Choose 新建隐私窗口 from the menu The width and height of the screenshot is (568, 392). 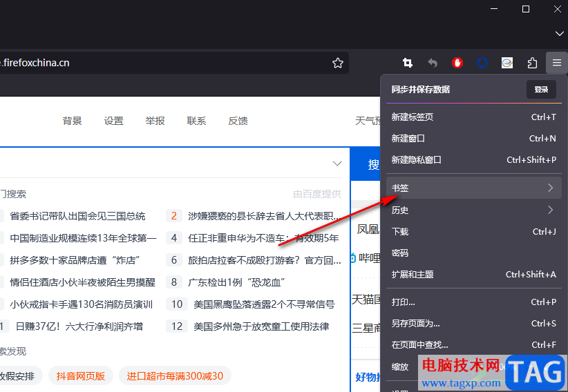click(x=474, y=159)
